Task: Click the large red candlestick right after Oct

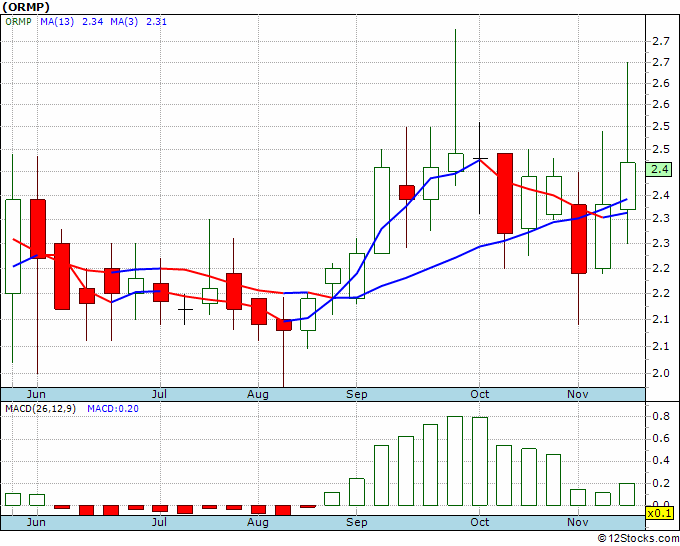Action: [x=505, y=193]
